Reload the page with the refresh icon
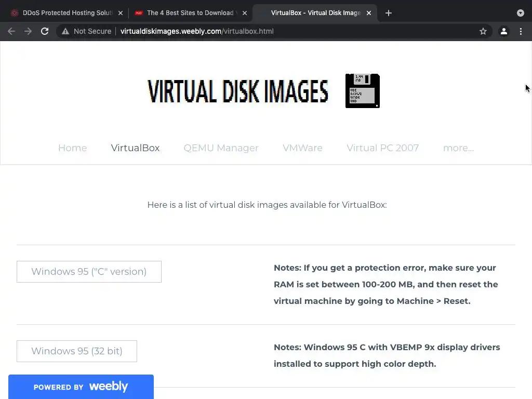 click(x=45, y=31)
